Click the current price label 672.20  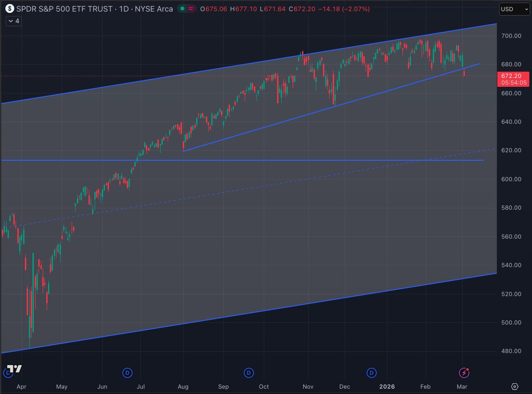tap(511, 76)
